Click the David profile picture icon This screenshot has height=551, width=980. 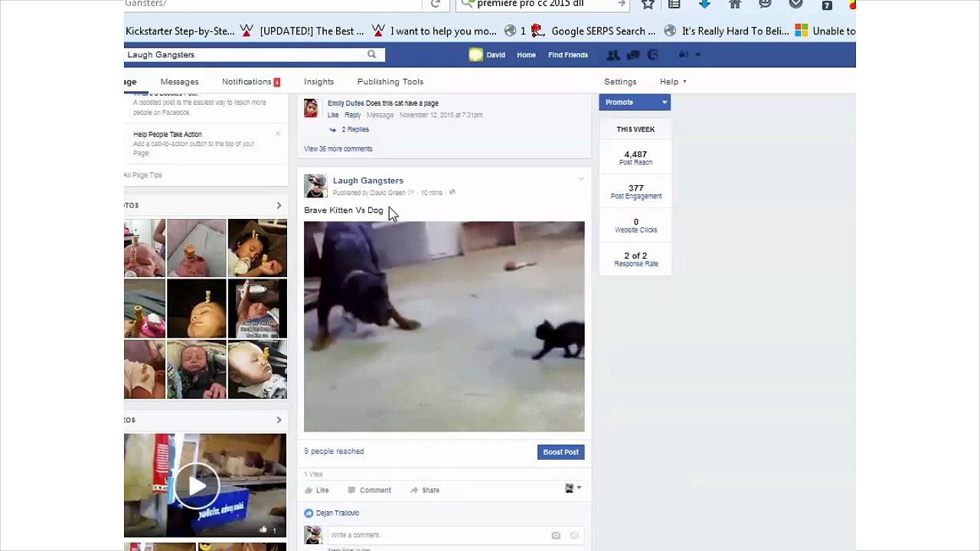pos(475,54)
